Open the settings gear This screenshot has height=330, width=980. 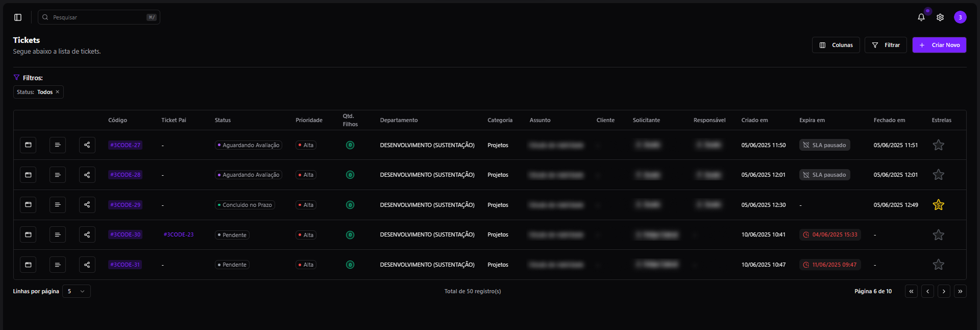[940, 17]
